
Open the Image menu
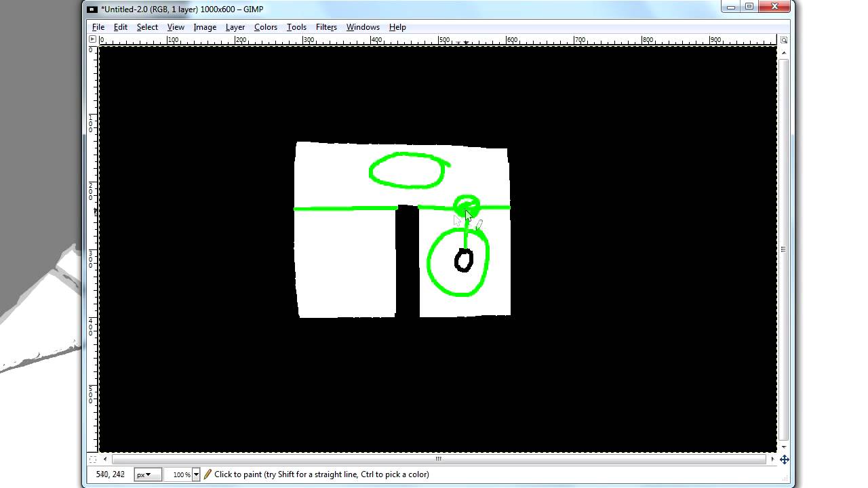click(205, 27)
